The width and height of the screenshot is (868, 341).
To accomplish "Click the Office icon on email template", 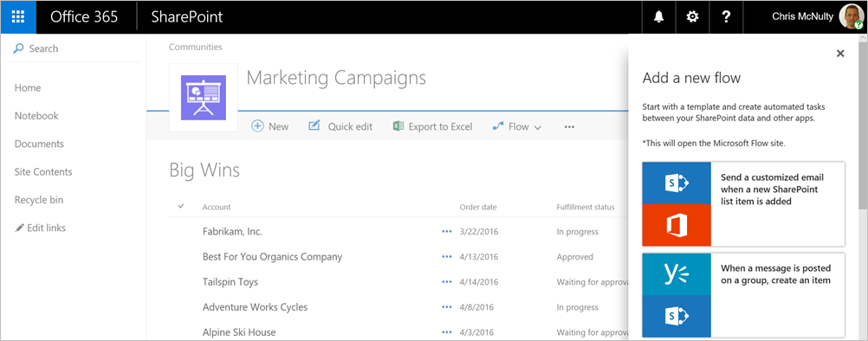I will click(677, 225).
